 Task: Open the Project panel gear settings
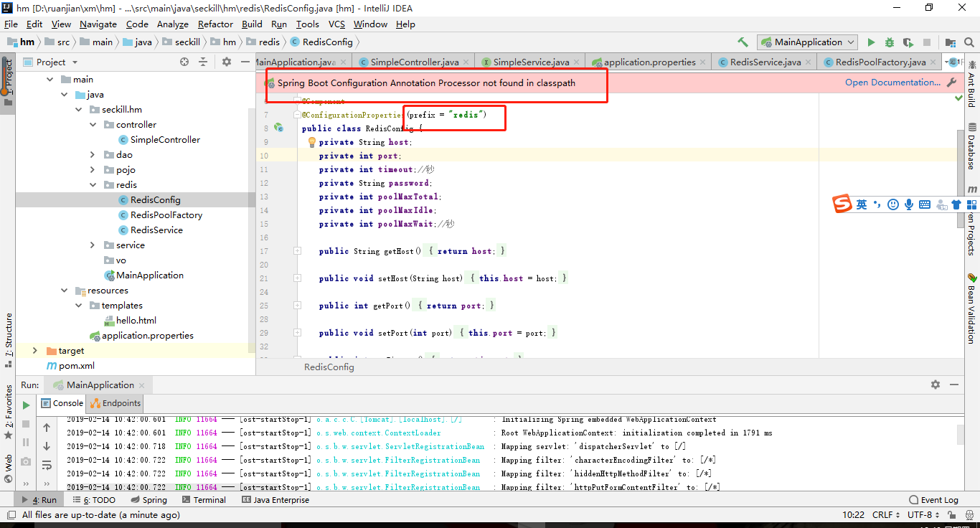tap(227, 62)
